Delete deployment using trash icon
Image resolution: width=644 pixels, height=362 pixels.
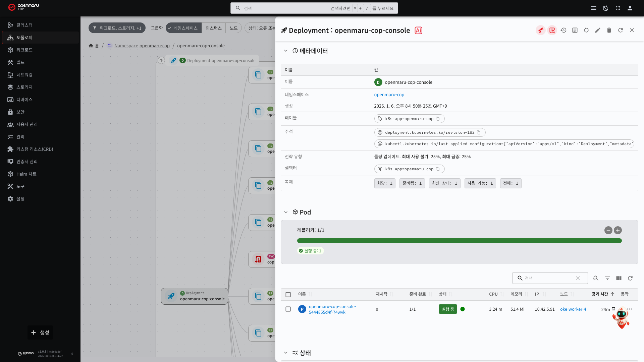tap(609, 31)
